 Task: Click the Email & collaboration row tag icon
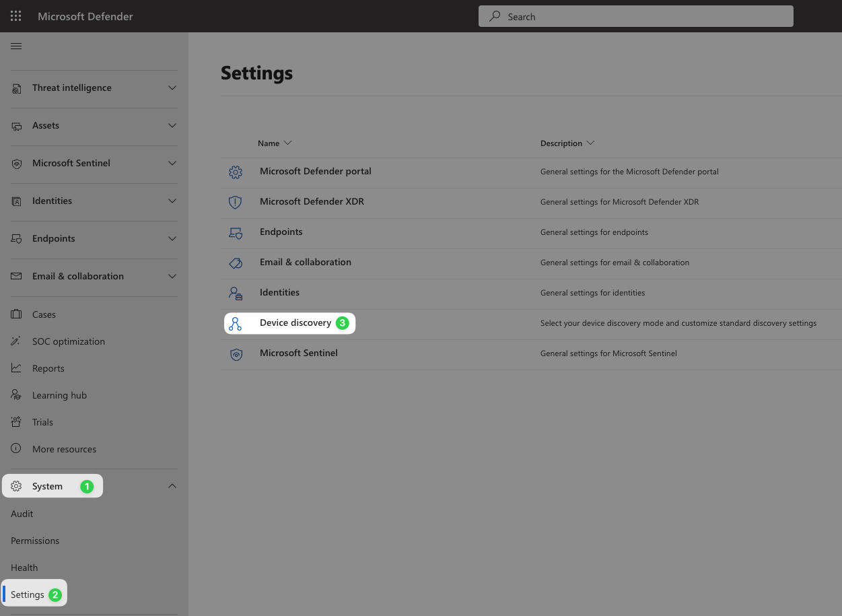[236, 263]
